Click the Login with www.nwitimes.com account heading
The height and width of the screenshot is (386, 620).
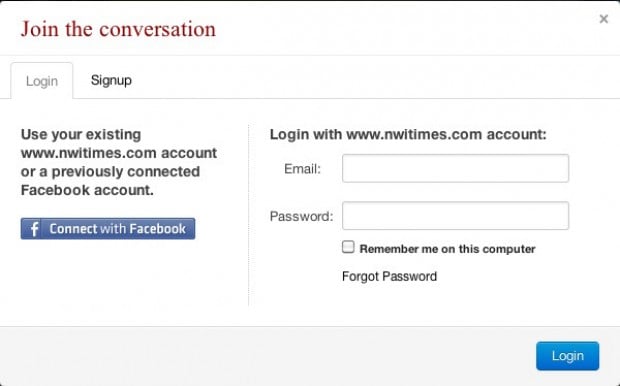(x=408, y=134)
